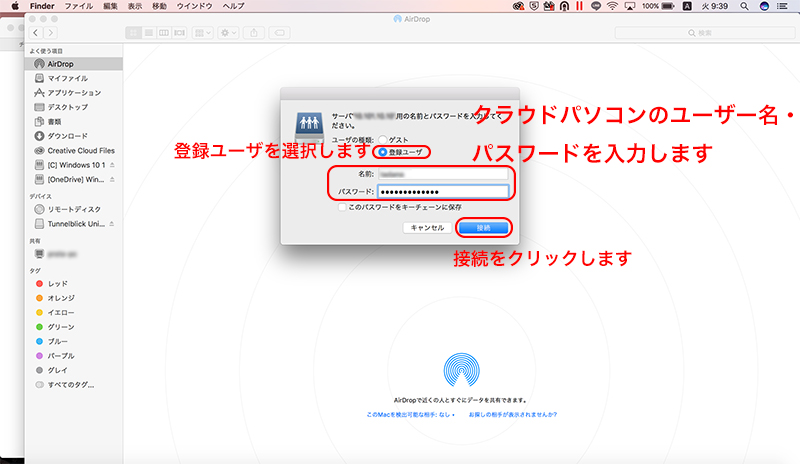Click the パスワード input field
800x464 pixels.
click(x=443, y=192)
